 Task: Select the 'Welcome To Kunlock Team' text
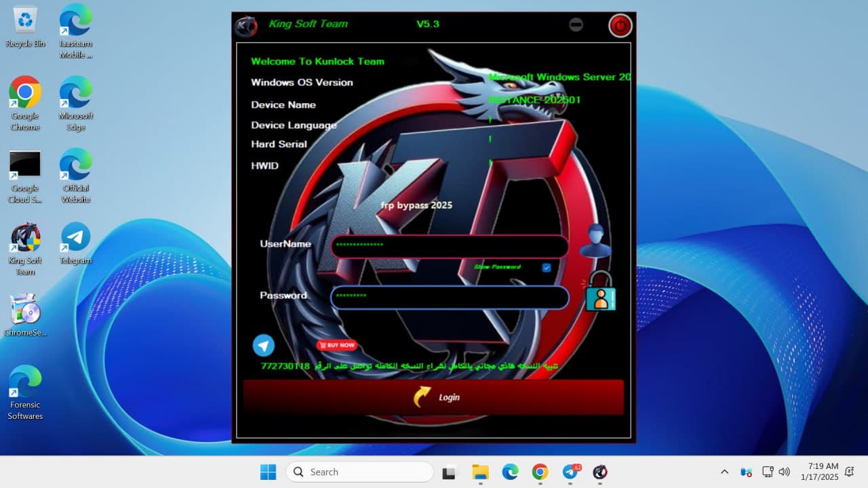(317, 61)
